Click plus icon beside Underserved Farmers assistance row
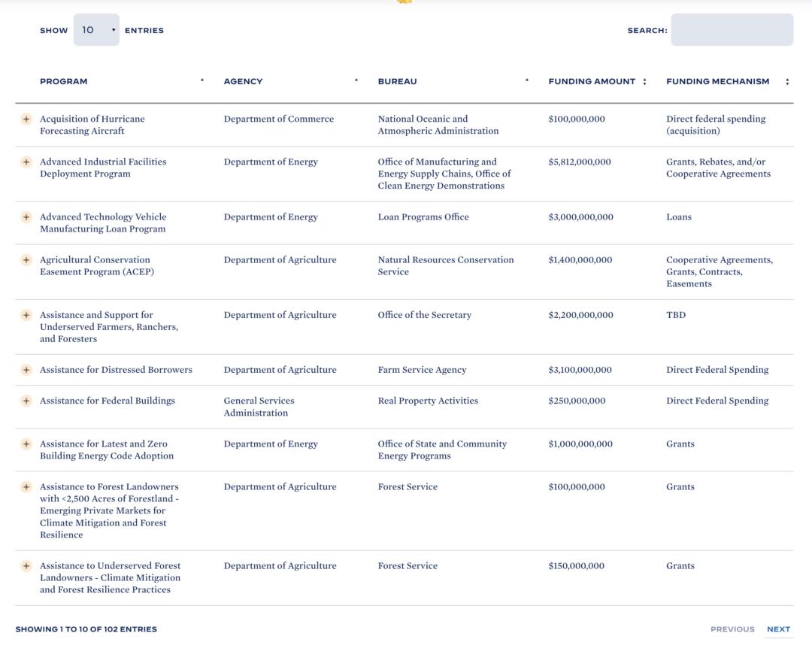This screenshot has height=645, width=812. [x=26, y=315]
